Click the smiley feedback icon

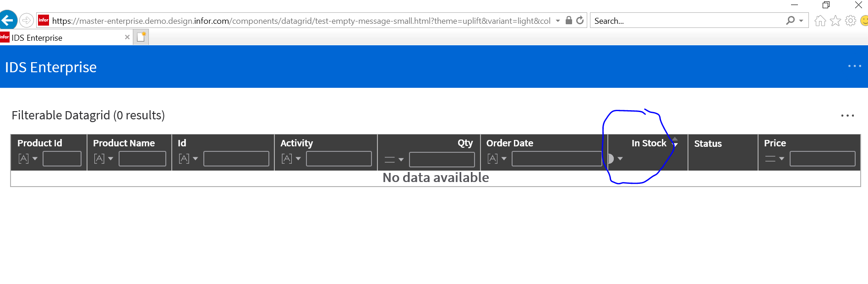pyautogui.click(x=864, y=21)
